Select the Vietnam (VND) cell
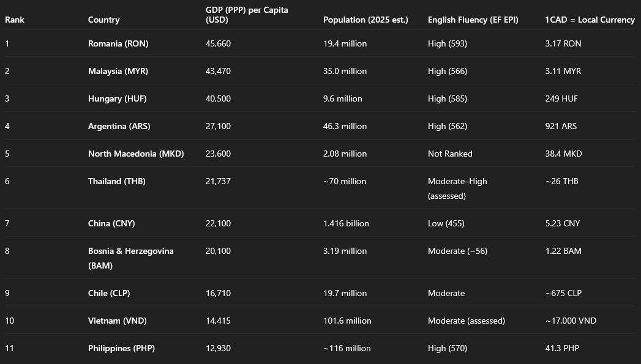This screenshot has height=364, width=641. click(x=118, y=321)
